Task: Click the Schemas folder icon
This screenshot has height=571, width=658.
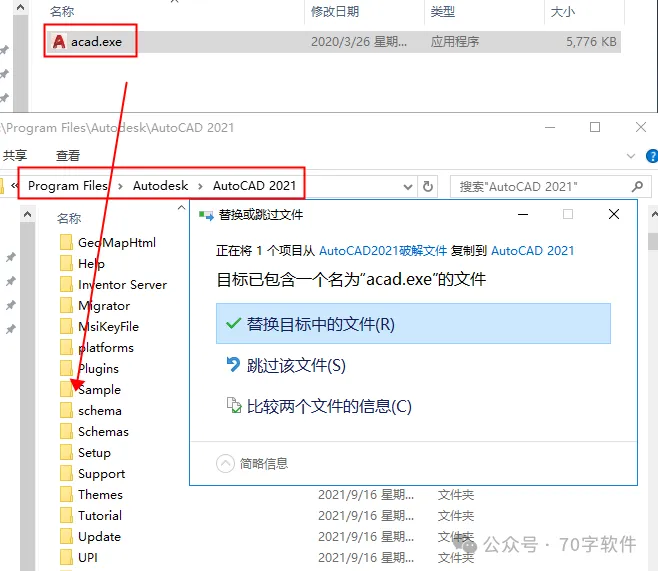Action: pos(66,431)
